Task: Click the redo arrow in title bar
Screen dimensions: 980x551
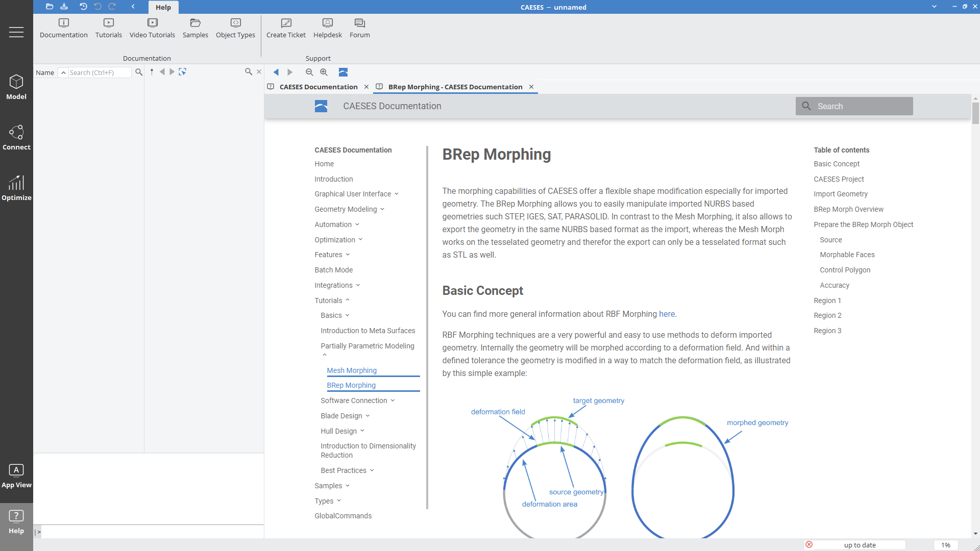Action: 112,7
